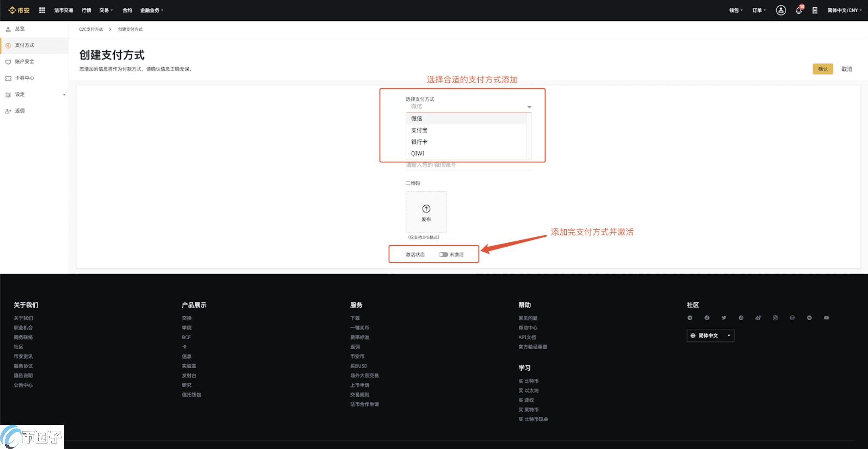The width and height of the screenshot is (868, 449).
Task: Open the VK community icon
Action: point(809,318)
